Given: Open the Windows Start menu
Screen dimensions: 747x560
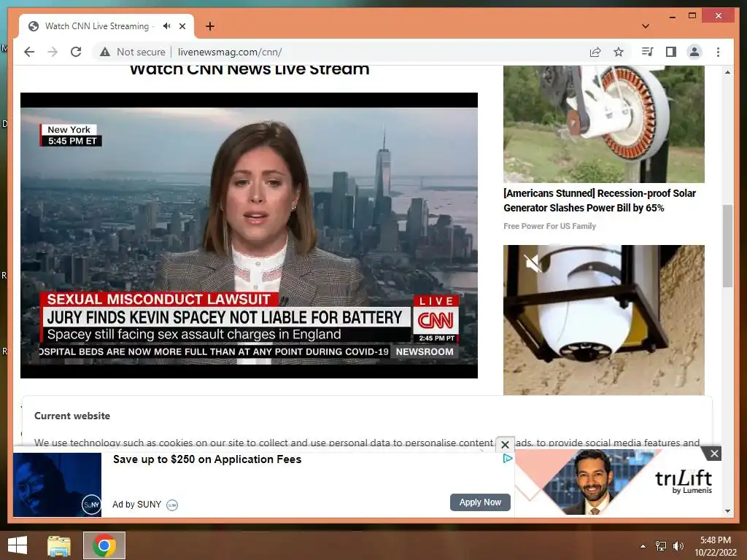Looking at the screenshot, I should pos(18,545).
